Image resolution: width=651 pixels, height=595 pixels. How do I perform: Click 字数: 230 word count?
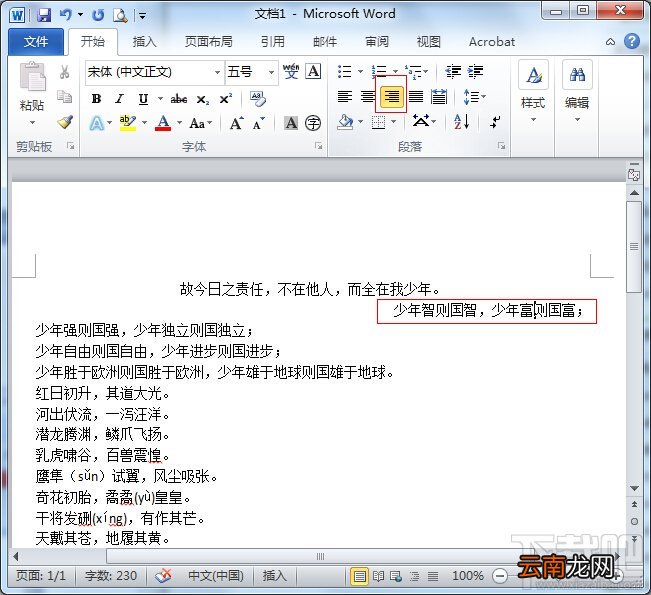pyautogui.click(x=111, y=575)
